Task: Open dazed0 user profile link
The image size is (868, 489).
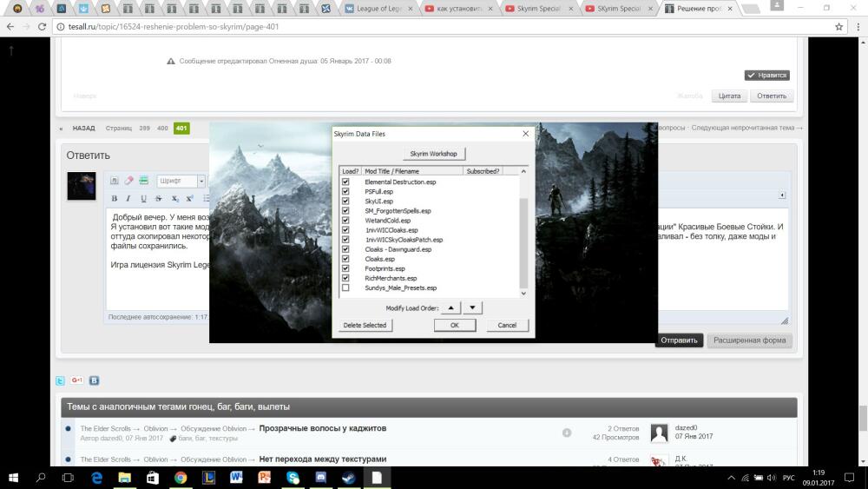Action: coord(686,427)
